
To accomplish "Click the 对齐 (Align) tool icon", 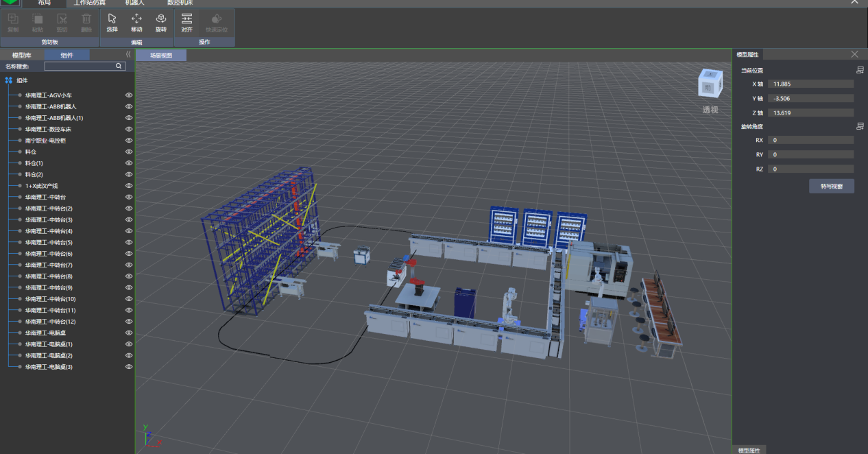I will pos(186,22).
